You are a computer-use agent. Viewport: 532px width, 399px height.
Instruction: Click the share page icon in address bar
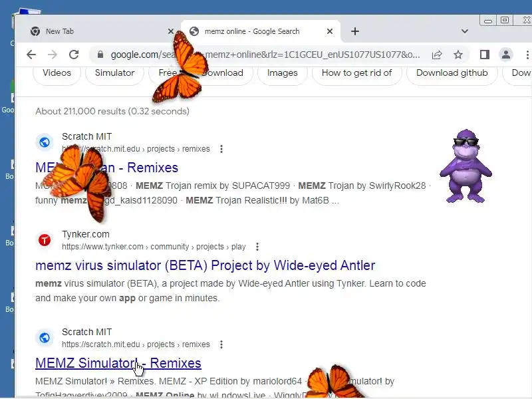tap(437, 55)
